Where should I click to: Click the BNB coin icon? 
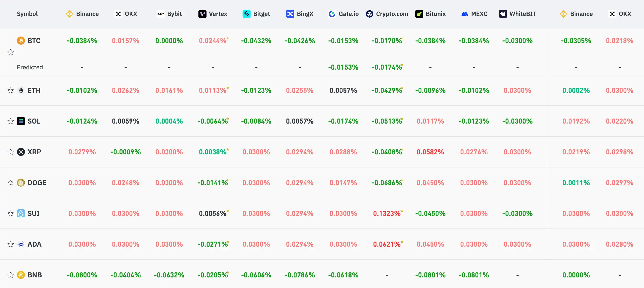pyautogui.click(x=21, y=275)
